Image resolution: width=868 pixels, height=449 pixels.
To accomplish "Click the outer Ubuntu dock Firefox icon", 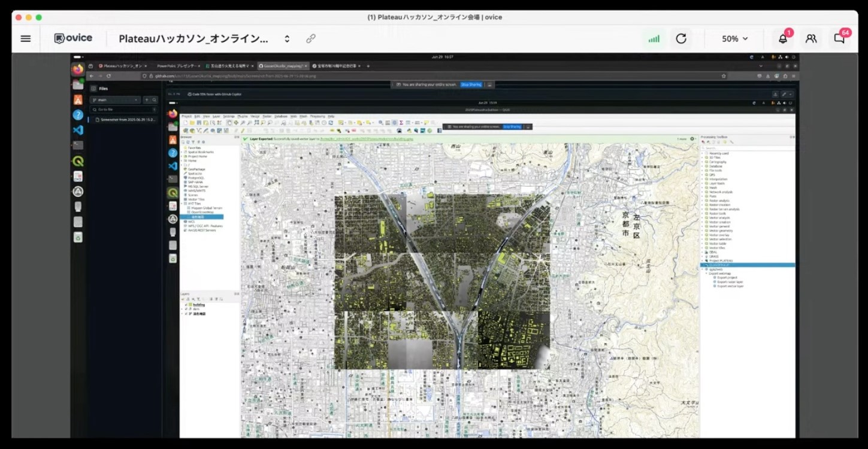I will pyautogui.click(x=78, y=69).
